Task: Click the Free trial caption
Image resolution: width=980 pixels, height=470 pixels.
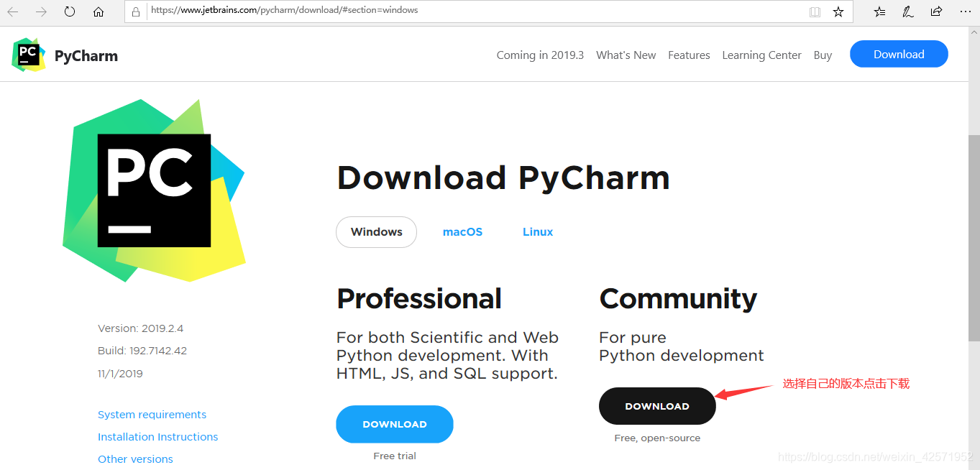Action: click(x=395, y=456)
